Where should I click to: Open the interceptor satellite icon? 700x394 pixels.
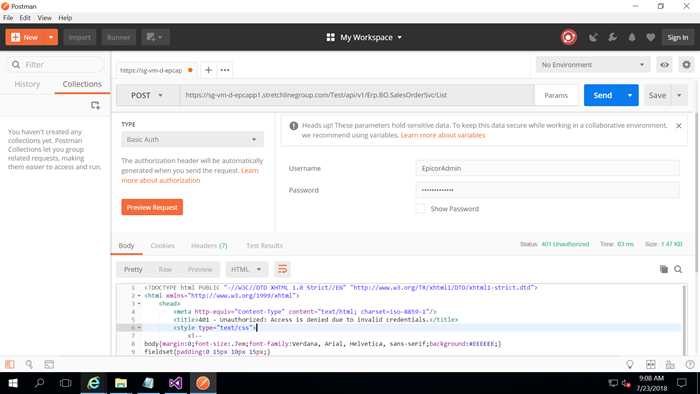593,37
